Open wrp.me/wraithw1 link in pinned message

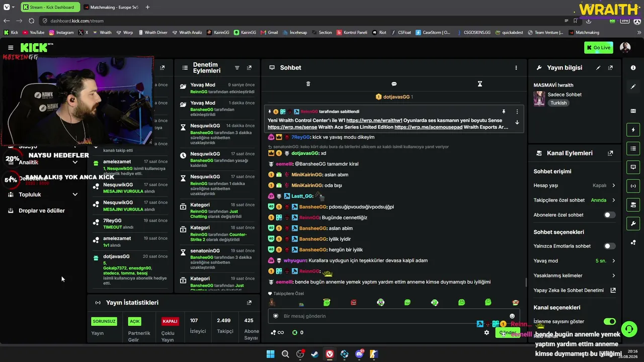pyautogui.click(x=374, y=121)
